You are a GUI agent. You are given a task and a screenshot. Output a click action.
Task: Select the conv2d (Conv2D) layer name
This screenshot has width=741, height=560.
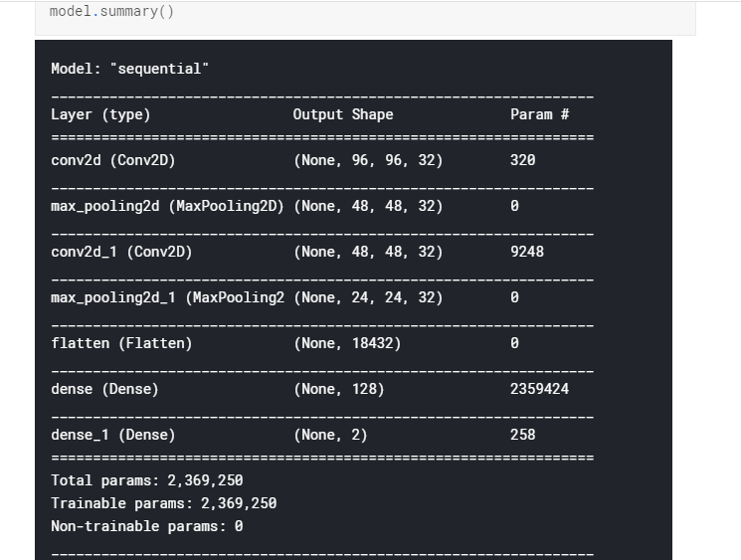coord(113,161)
